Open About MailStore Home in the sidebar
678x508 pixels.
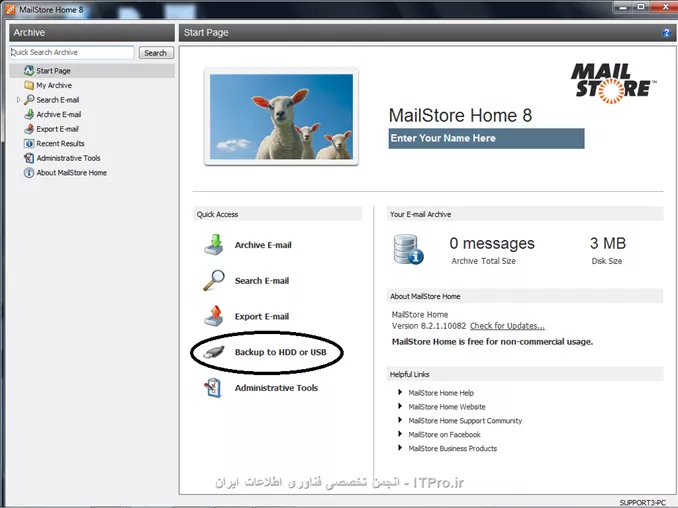point(72,173)
